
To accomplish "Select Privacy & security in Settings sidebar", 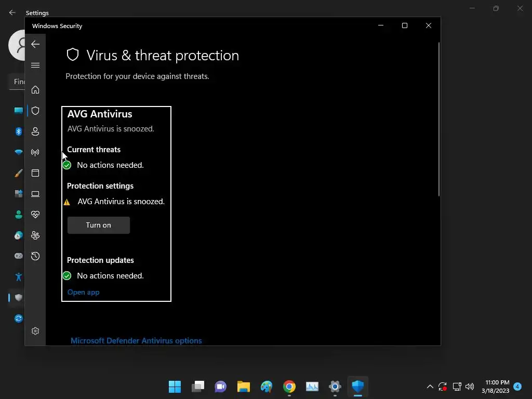I will (x=18, y=298).
